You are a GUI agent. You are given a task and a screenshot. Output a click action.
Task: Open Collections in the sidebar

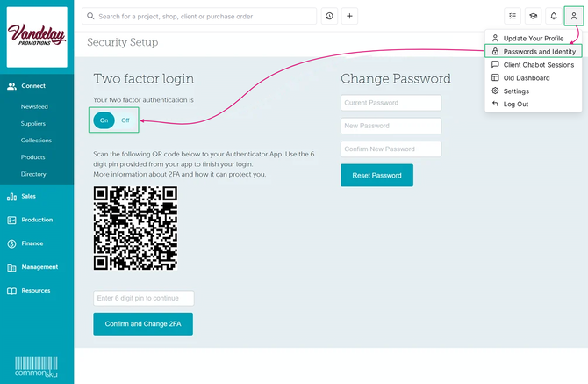tap(36, 141)
